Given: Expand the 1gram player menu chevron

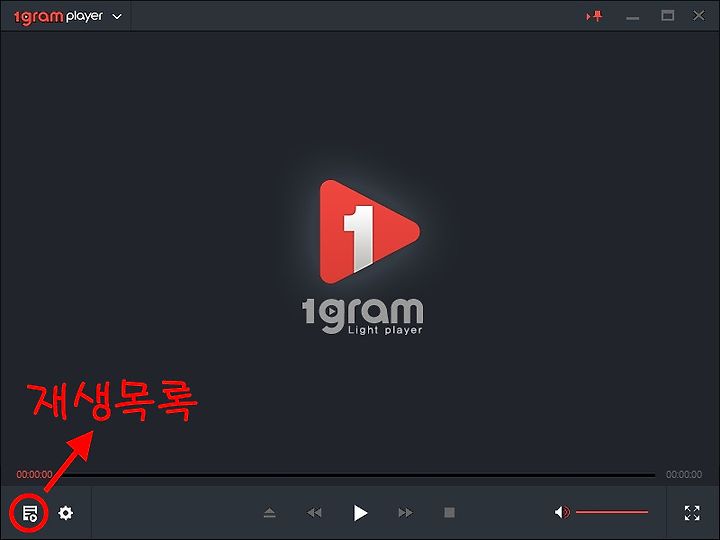Looking at the screenshot, I should click(117, 17).
